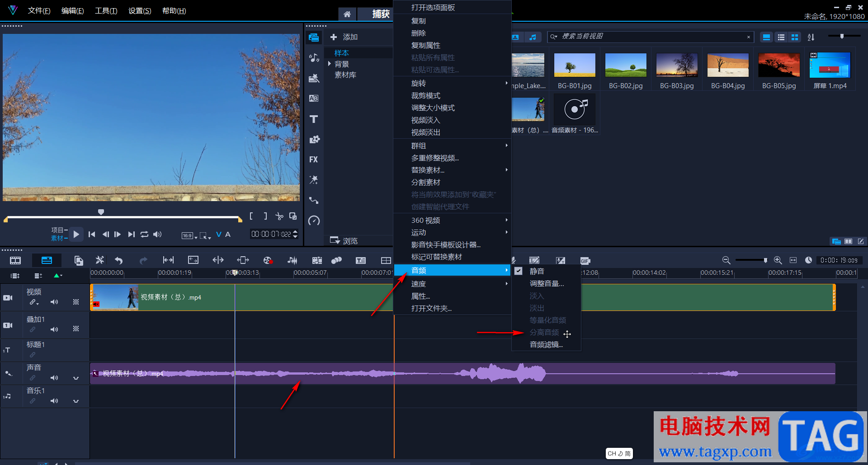Expand the 音乐1 track chevron
The width and height of the screenshot is (868, 465).
point(76,401)
